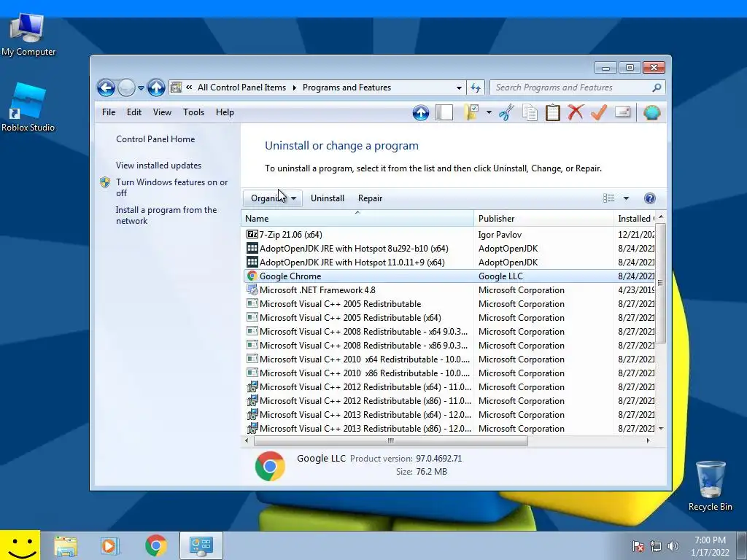Viewport: 747px width, 560px height.
Task: Open the Recycle Bin desktop icon
Action: click(x=711, y=486)
